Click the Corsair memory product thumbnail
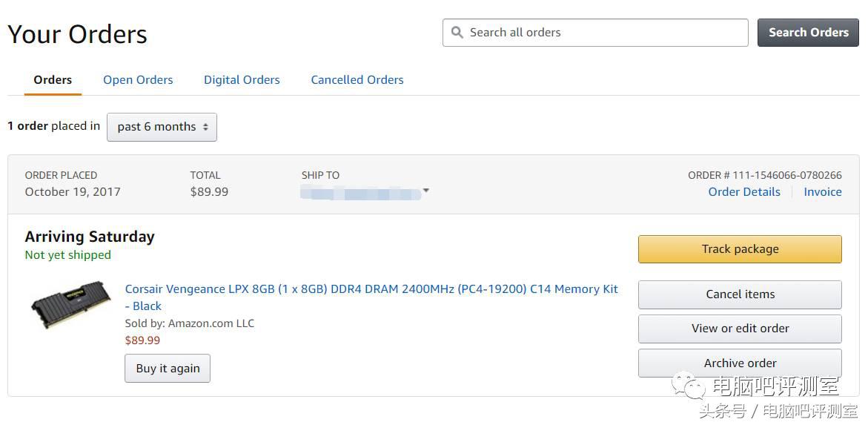 [x=70, y=304]
